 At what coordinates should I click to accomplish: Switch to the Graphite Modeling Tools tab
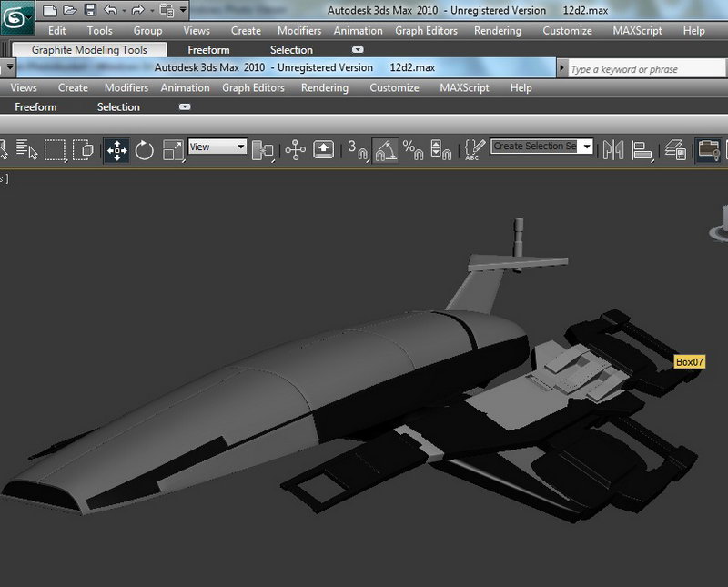(89, 50)
